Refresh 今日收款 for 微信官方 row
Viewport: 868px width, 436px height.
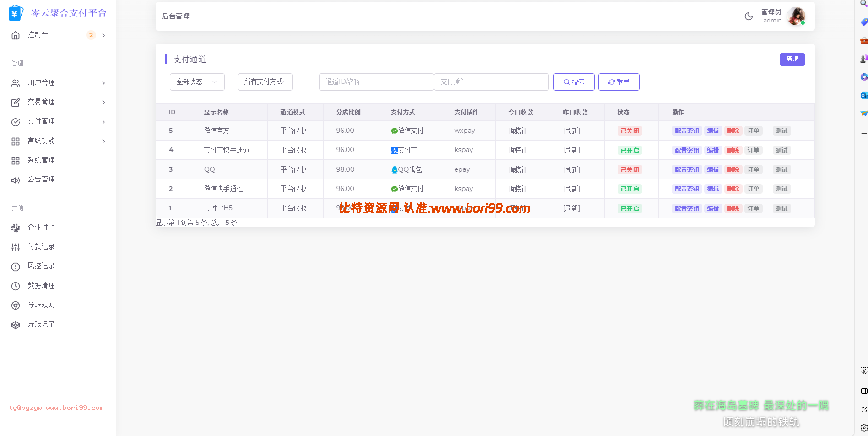point(517,131)
